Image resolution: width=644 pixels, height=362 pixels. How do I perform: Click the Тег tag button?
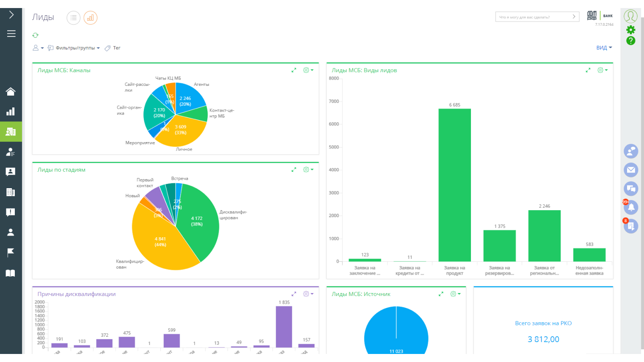pyautogui.click(x=113, y=48)
